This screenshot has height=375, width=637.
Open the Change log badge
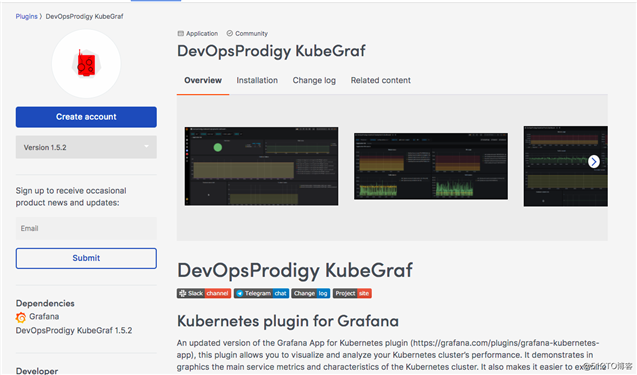(310, 293)
